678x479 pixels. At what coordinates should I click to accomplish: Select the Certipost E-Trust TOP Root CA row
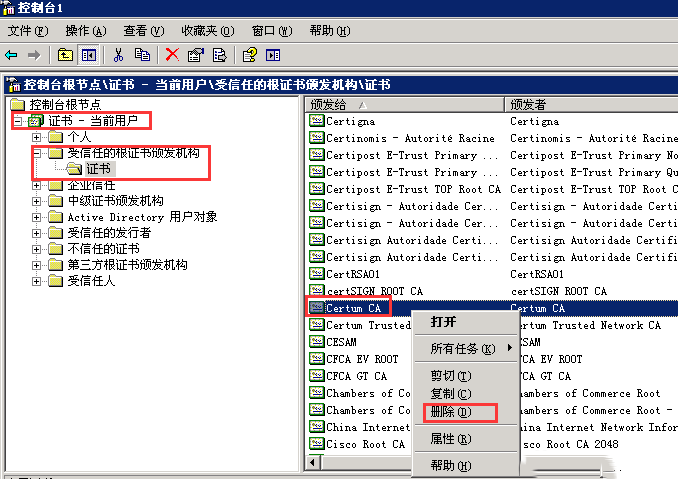click(x=413, y=189)
